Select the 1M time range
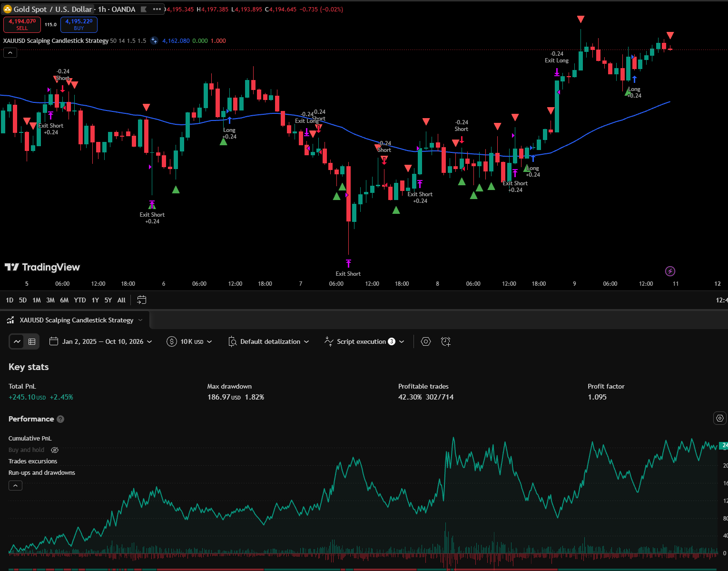Screen dimensions: 728x571 (x=37, y=300)
